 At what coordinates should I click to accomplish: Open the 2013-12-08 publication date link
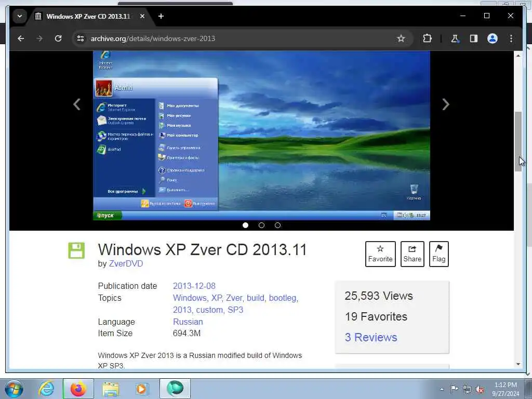pos(194,286)
